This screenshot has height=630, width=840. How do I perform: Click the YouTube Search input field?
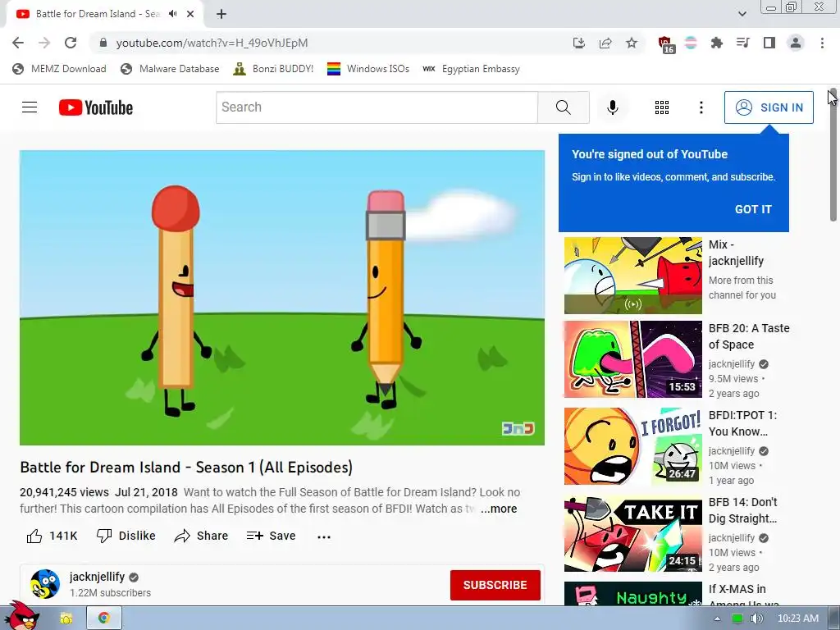pyautogui.click(x=377, y=107)
